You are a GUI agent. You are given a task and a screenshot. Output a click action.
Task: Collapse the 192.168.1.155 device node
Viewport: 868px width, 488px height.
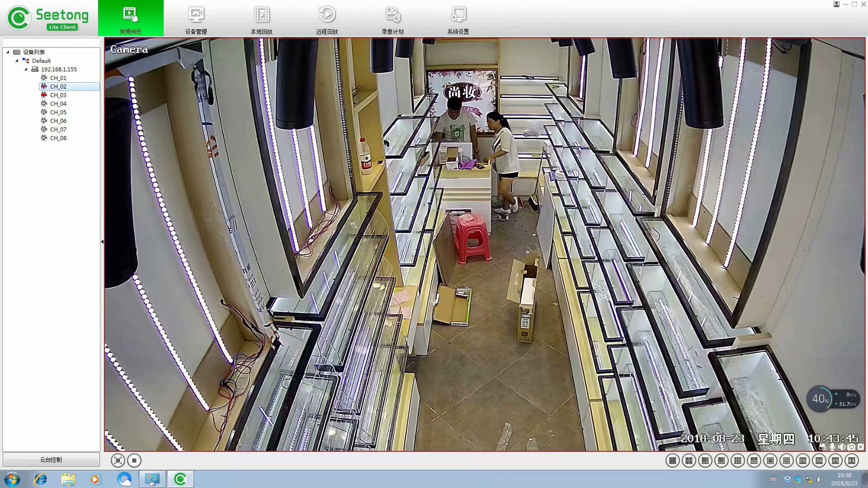[26, 69]
